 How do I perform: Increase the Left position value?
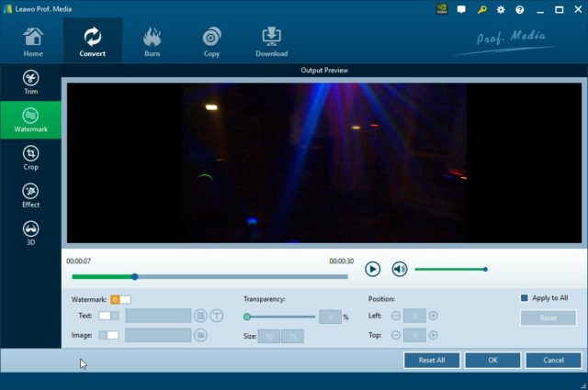click(433, 316)
